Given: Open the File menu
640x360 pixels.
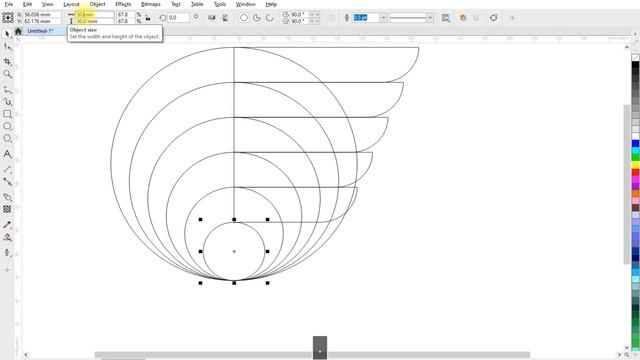Looking at the screenshot, I should [9, 4].
